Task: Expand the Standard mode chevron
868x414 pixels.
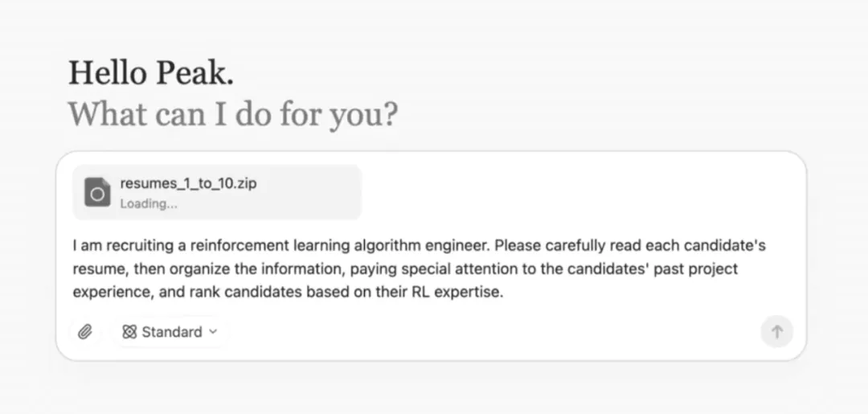Action: pyautogui.click(x=213, y=331)
